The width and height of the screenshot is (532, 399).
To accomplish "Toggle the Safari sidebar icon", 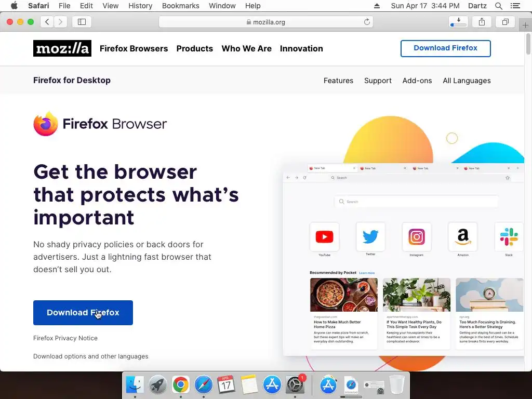I will pyautogui.click(x=82, y=22).
